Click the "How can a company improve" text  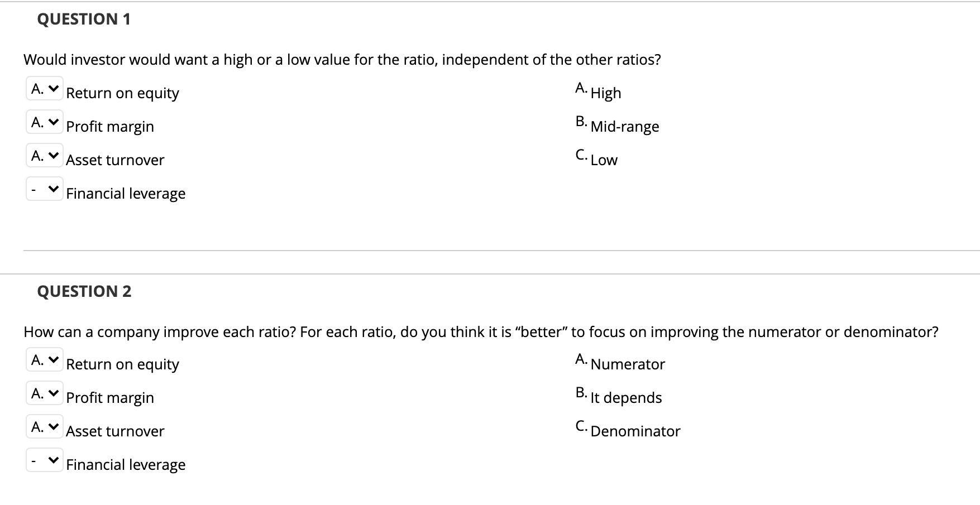click(x=480, y=332)
